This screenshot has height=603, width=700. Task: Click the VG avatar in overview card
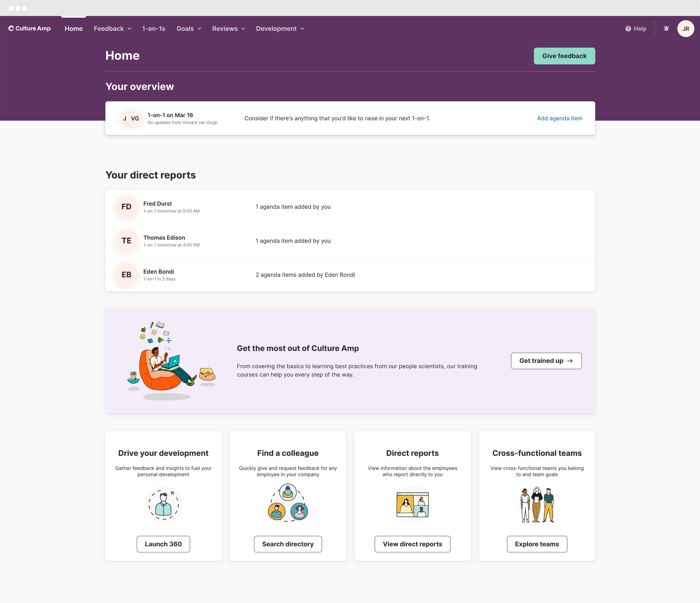tap(135, 119)
